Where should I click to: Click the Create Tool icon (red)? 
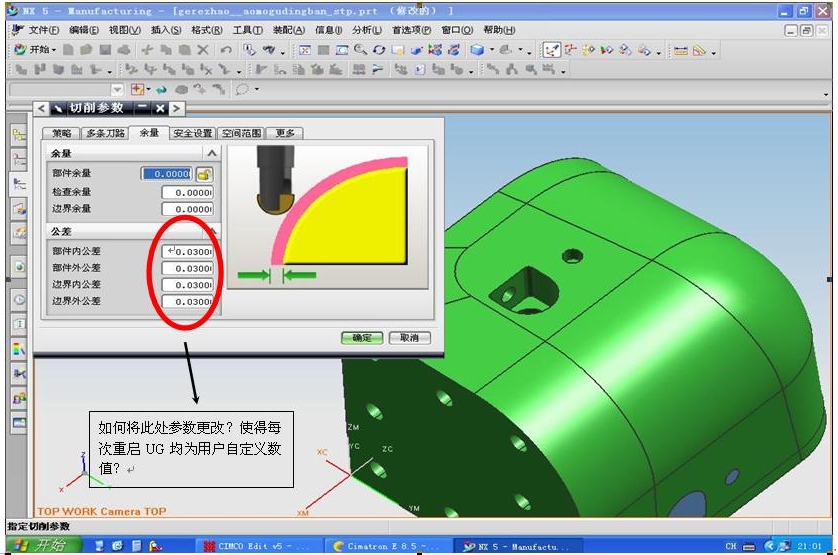[571, 50]
